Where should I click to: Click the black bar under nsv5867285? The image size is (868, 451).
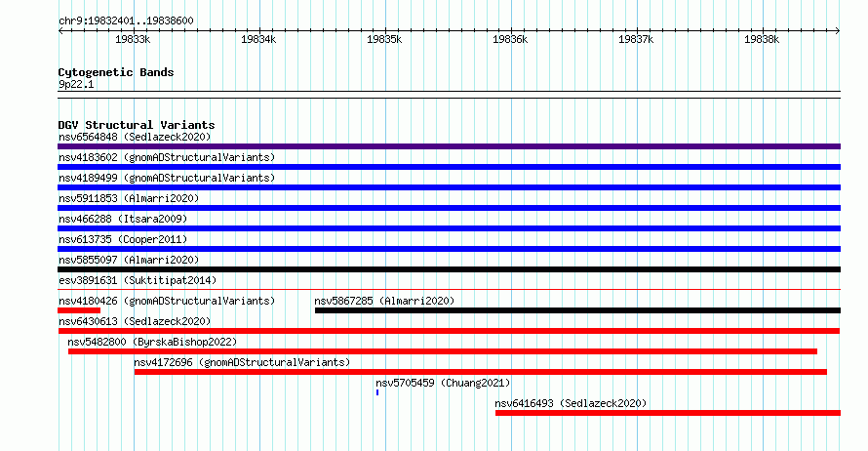pyautogui.click(x=578, y=310)
